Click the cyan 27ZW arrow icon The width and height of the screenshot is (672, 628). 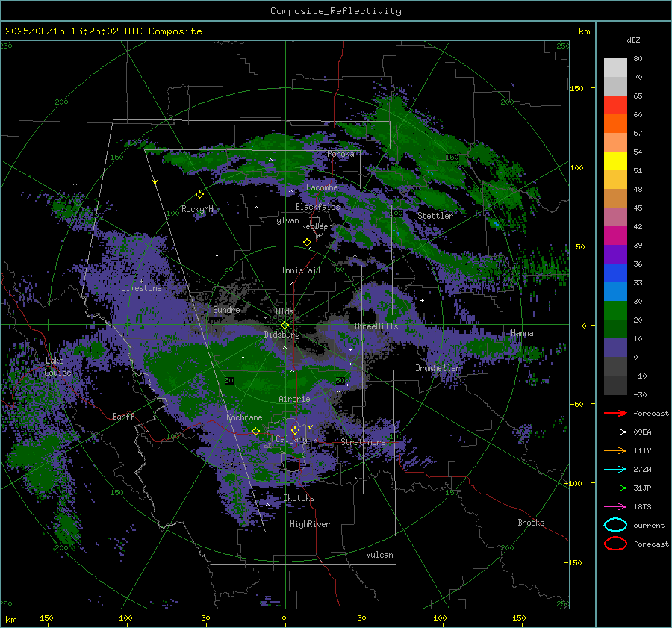(615, 470)
